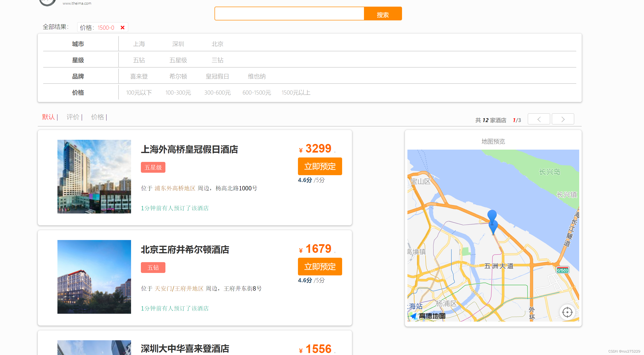Book 上海外高桥皇冠假日酒店 with 立即预定
Viewport: 644px width, 355px height.
coord(320,166)
